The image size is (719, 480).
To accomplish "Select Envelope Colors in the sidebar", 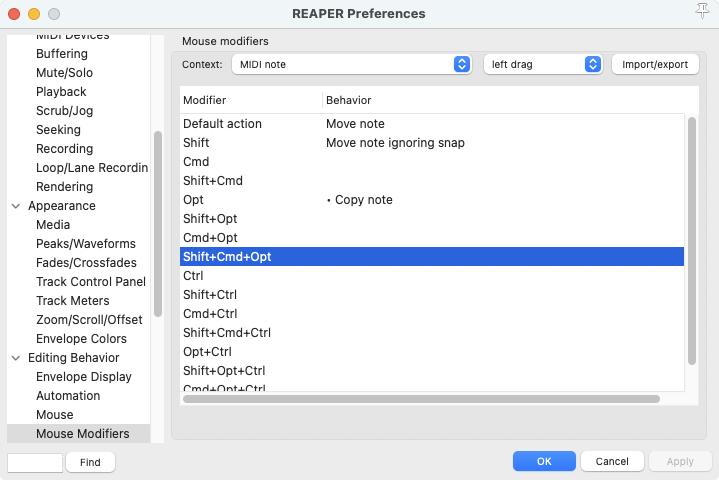I will tap(81, 339).
